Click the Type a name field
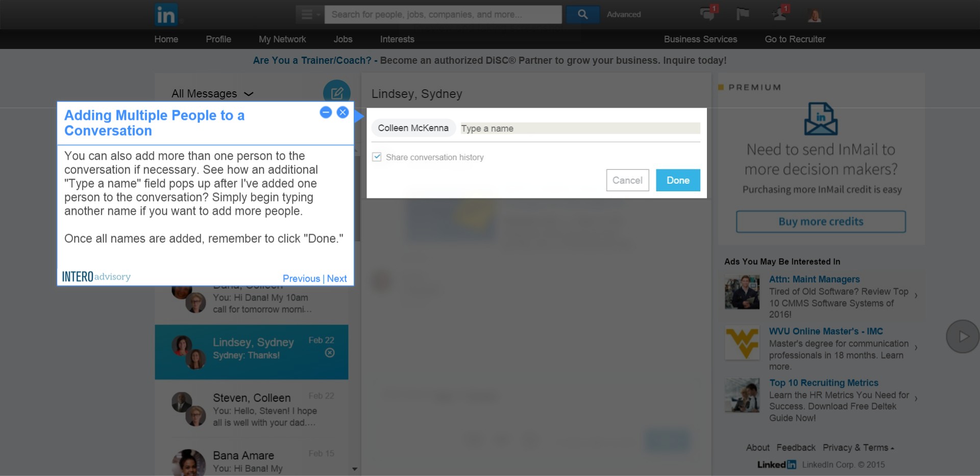 (x=580, y=129)
